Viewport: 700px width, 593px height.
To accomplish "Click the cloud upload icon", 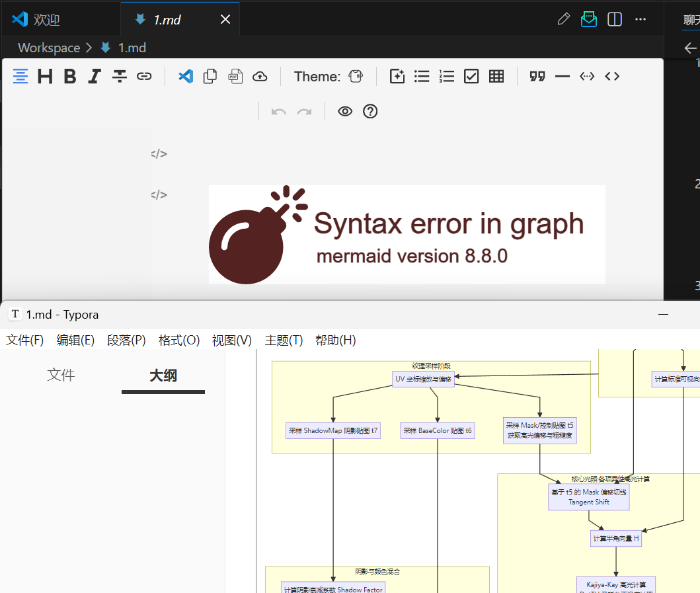I will click(x=260, y=77).
